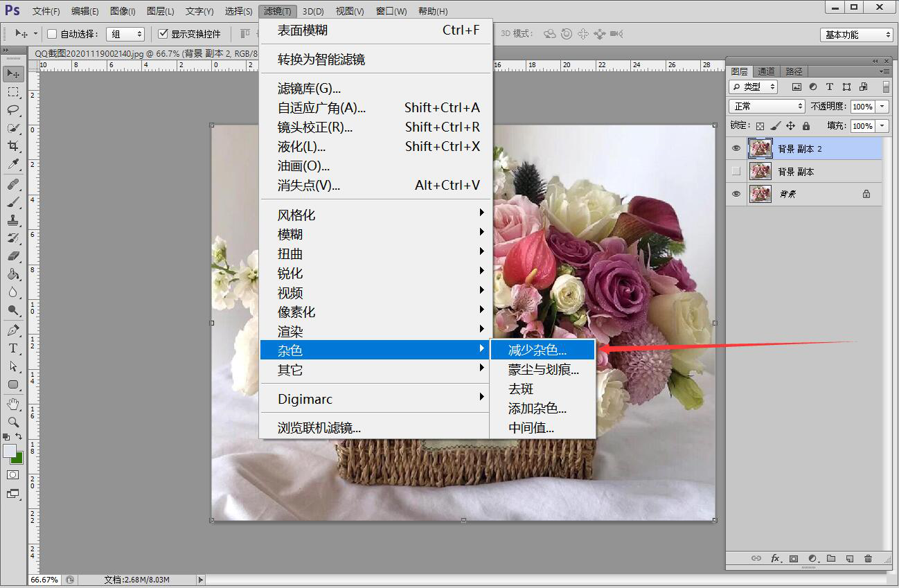
Task: Enable the 自动选择 checkbox
Action: [52, 34]
